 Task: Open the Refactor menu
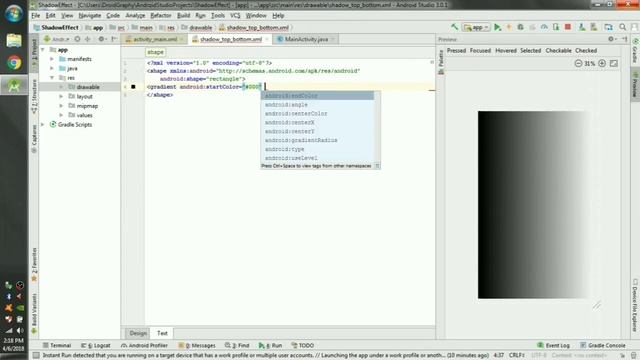click(x=161, y=16)
